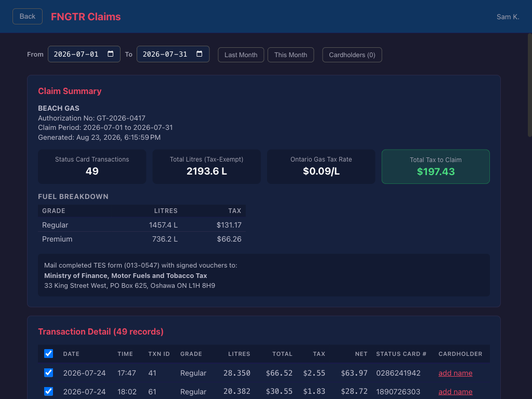532x399 pixels.
Task: Click the STATUS CARD # column header
Action: coord(401,354)
